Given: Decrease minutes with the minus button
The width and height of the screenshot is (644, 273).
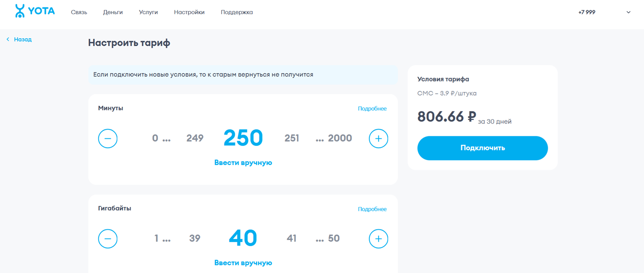Looking at the screenshot, I should (x=108, y=138).
